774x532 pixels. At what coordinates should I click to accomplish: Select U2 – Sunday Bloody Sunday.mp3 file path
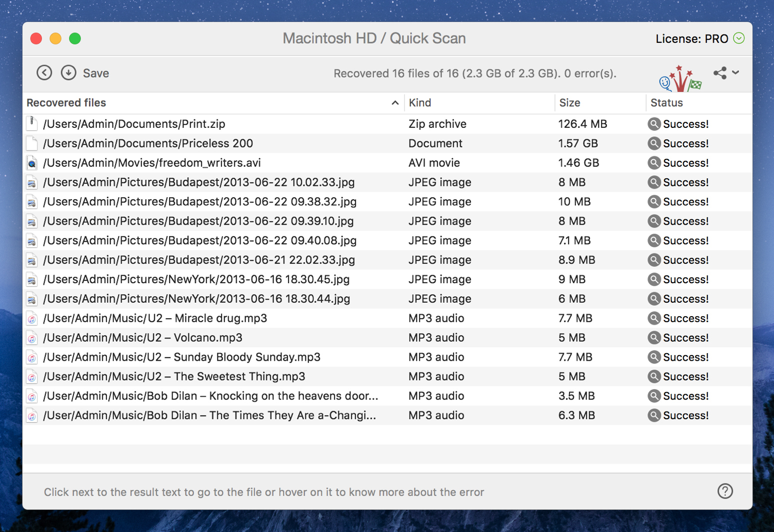click(182, 357)
